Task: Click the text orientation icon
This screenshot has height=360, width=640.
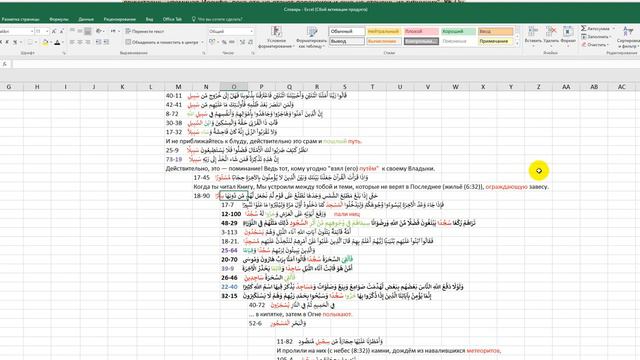Action: pos(99,31)
